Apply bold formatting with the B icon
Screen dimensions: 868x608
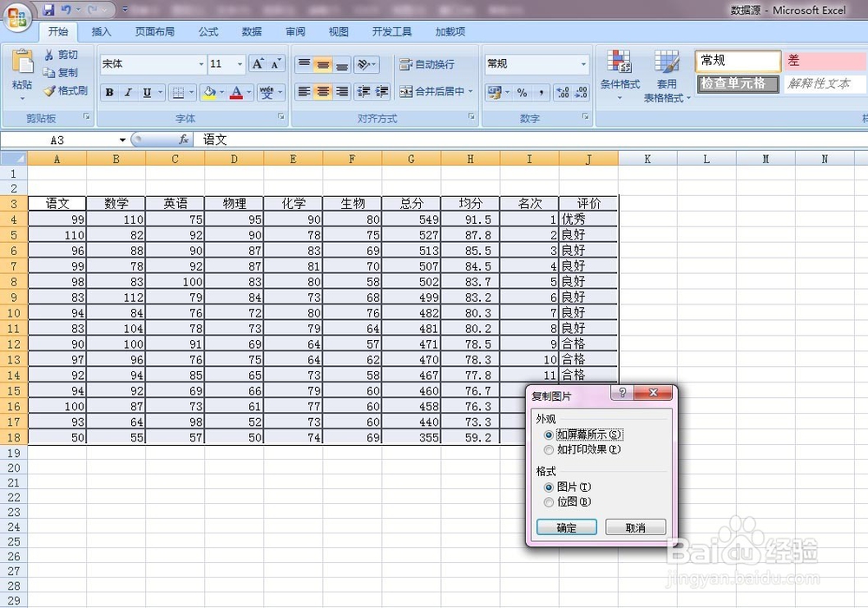109,91
